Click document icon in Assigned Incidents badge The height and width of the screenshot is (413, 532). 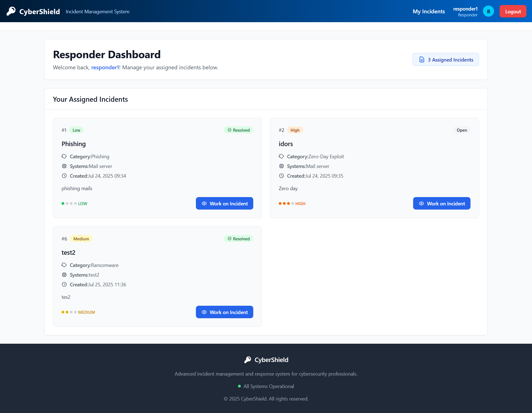click(422, 60)
